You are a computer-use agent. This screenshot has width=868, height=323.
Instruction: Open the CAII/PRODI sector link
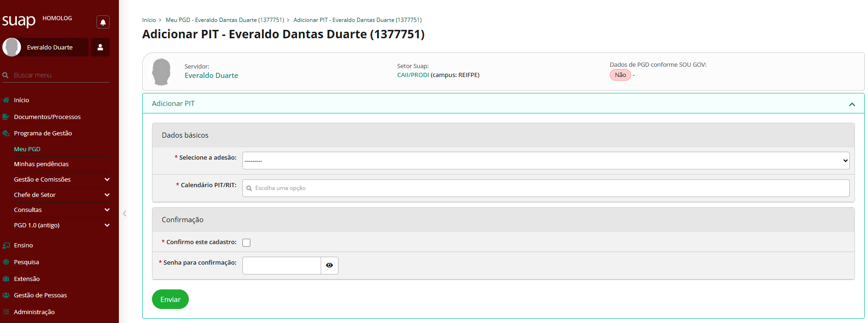tap(413, 75)
